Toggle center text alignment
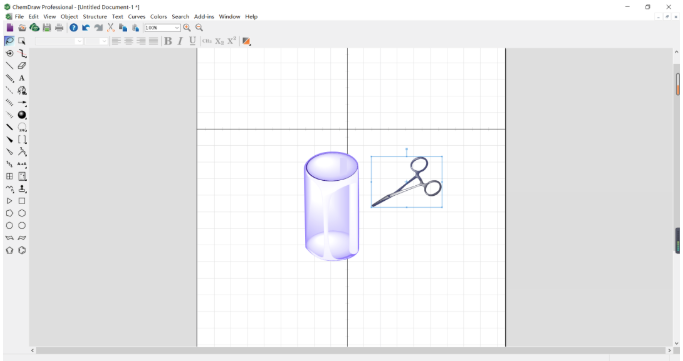The height and width of the screenshot is (361, 683). [x=129, y=41]
